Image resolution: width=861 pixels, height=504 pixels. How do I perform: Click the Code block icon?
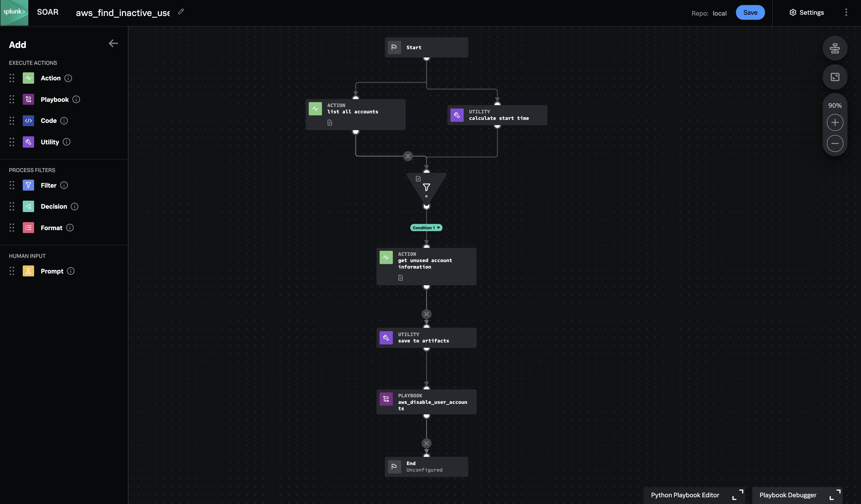pyautogui.click(x=28, y=121)
